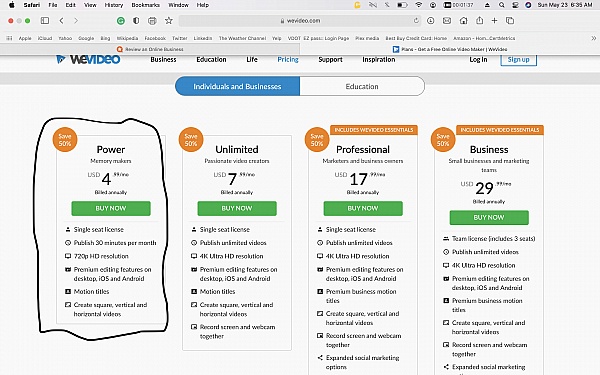Click the Sign up button
This screenshot has width=600, height=375.
[518, 59]
